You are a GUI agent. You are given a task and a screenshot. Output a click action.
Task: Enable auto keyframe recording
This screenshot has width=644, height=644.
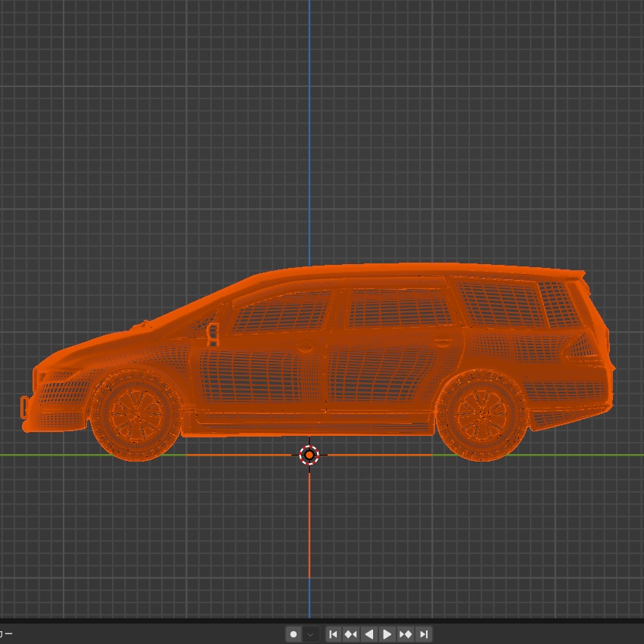(294, 634)
